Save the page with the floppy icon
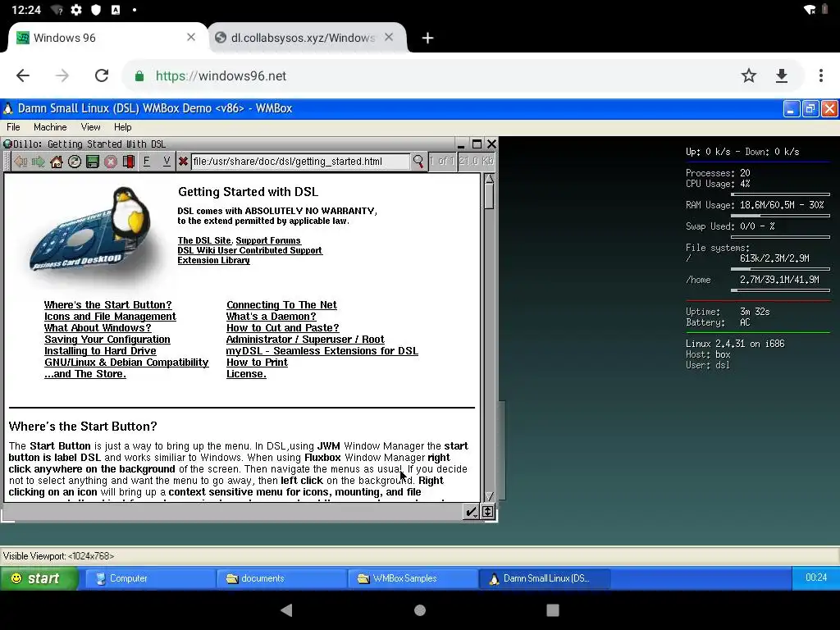 (x=93, y=162)
